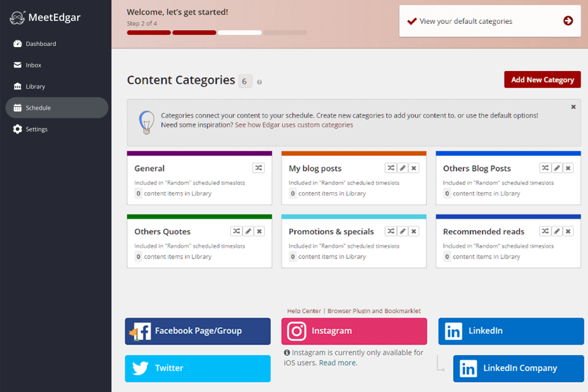This screenshot has height=392, width=588.
Task: Delete the My blog posts category
Action: tap(413, 168)
